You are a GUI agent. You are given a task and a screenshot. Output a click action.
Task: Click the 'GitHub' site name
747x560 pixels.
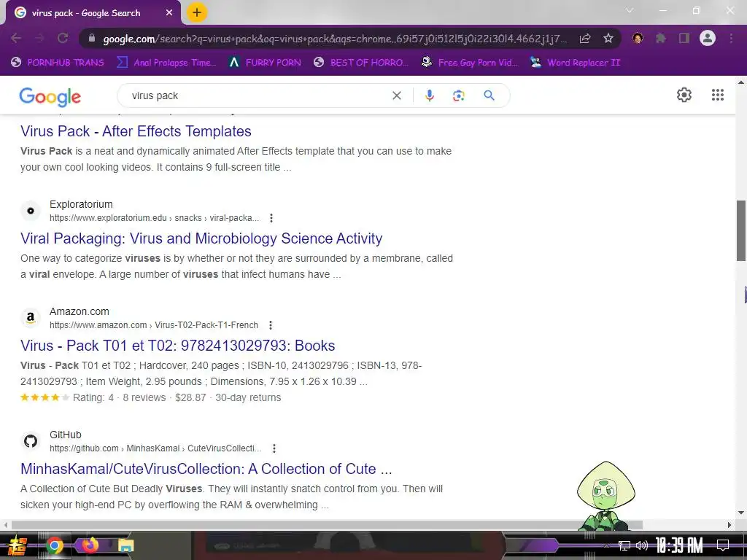tap(65, 435)
